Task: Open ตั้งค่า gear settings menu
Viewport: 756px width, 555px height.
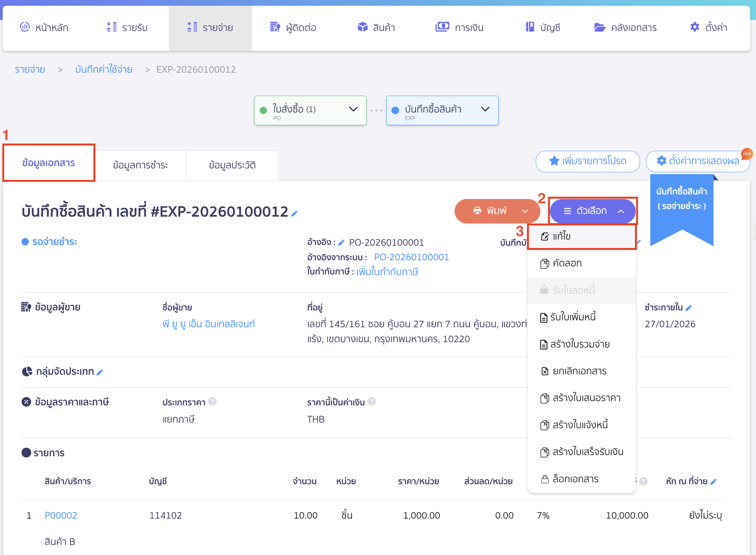Action: tap(709, 28)
